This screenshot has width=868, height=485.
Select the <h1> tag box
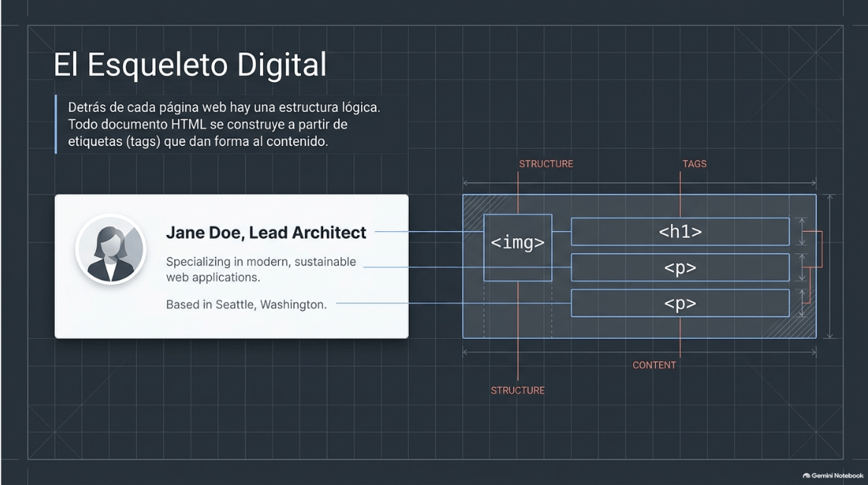click(x=680, y=231)
